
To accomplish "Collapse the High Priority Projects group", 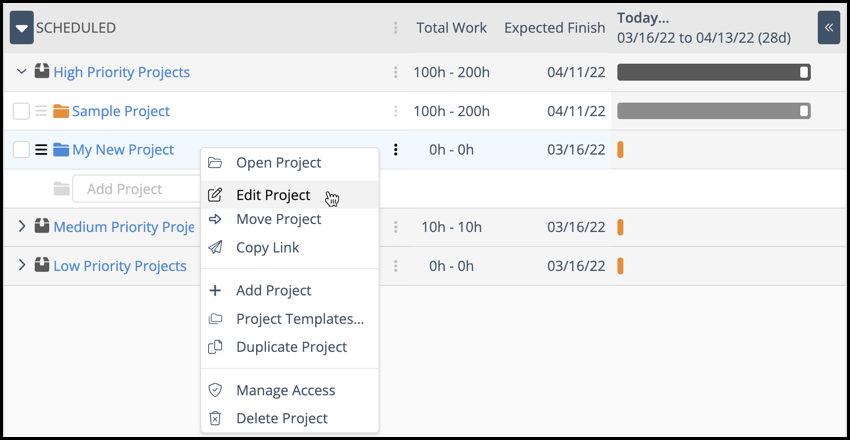I will pyautogui.click(x=22, y=72).
